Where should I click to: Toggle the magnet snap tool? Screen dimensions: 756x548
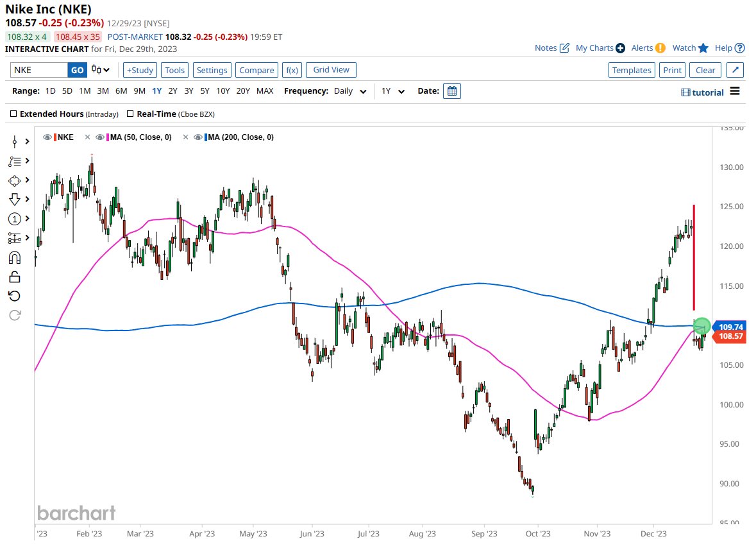point(15,257)
